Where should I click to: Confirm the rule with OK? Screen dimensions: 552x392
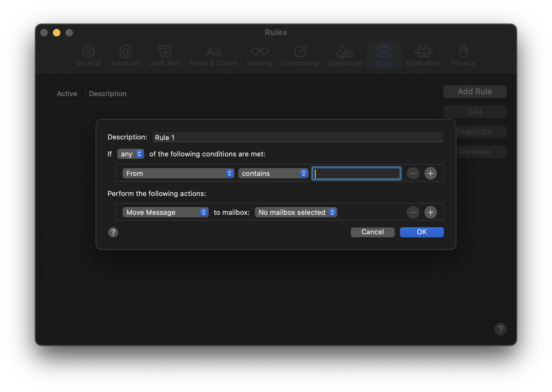click(x=421, y=232)
